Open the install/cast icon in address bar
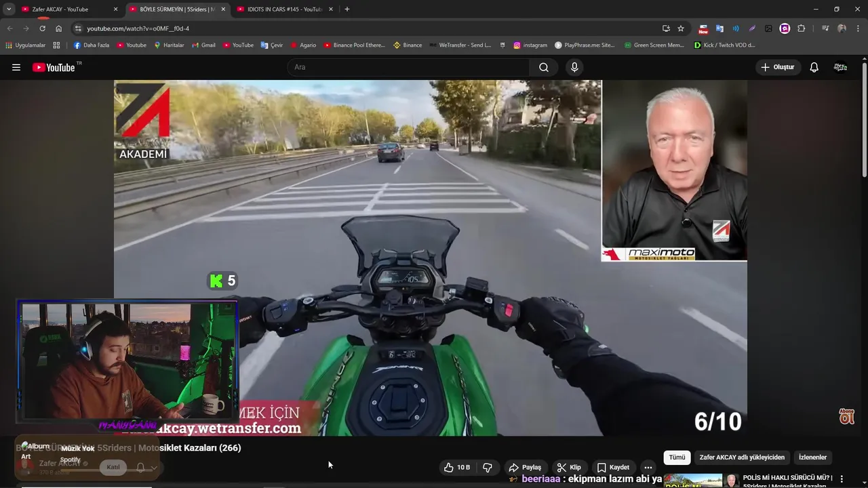The height and width of the screenshot is (488, 868). [x=666, y=28]
